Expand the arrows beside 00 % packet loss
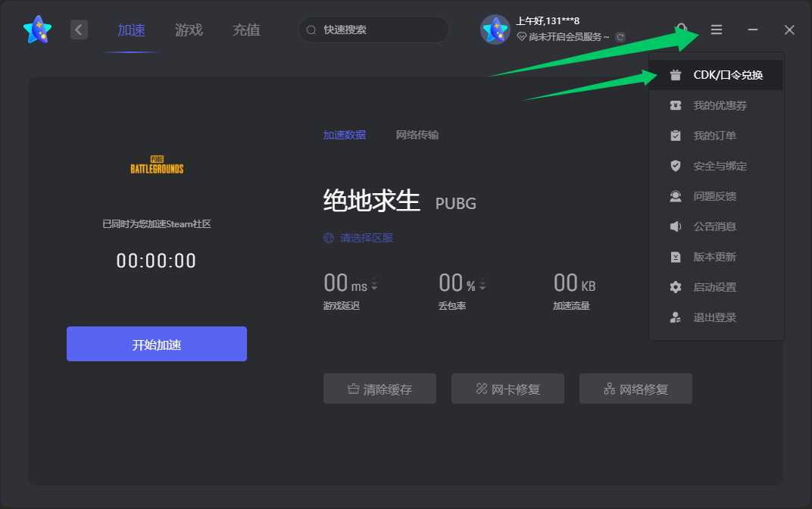The width and height of the screenshot is (812, 509). tap(482, 286)
